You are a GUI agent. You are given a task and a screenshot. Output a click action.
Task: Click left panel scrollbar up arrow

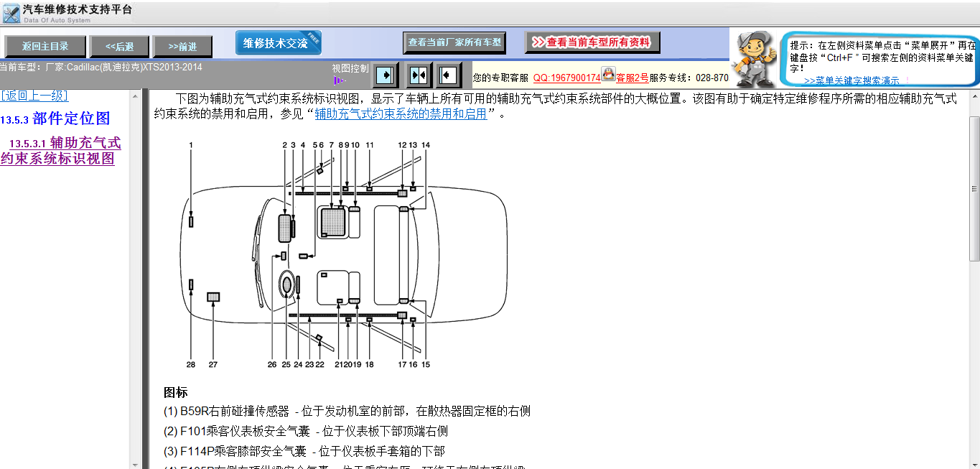136,96
